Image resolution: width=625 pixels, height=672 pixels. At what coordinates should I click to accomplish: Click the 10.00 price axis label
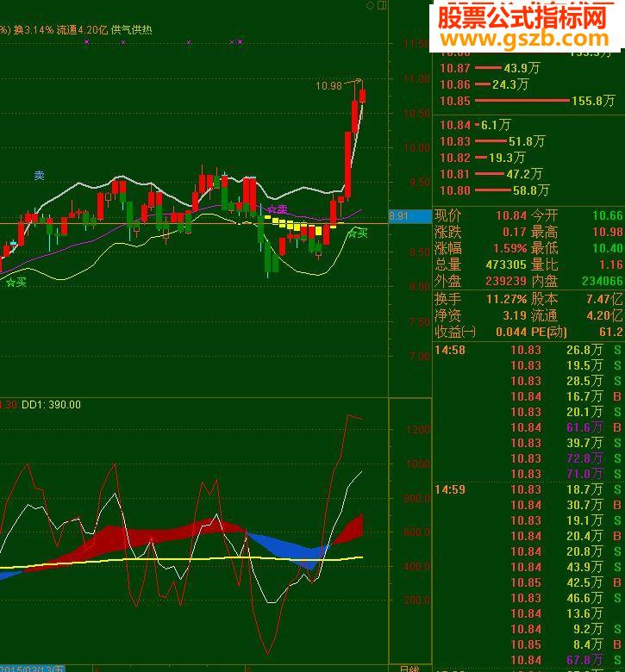point(417,148)
